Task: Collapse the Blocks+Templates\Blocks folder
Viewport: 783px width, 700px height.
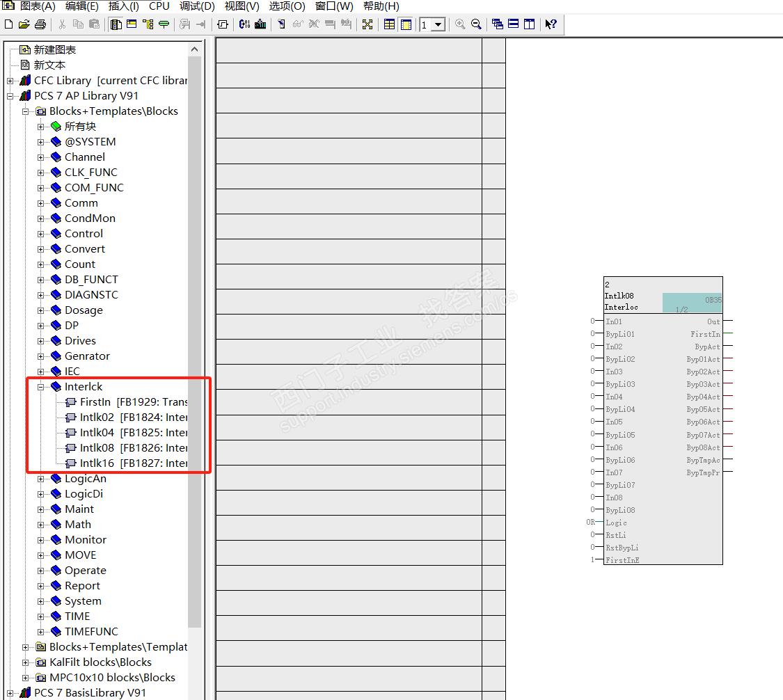Action: click(26, 111)
